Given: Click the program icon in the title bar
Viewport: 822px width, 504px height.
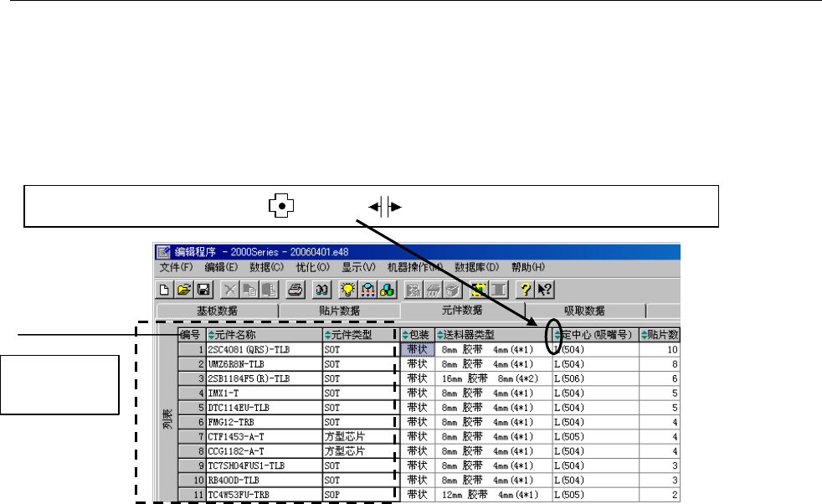Looking at the screenshot, I should 163,252.
